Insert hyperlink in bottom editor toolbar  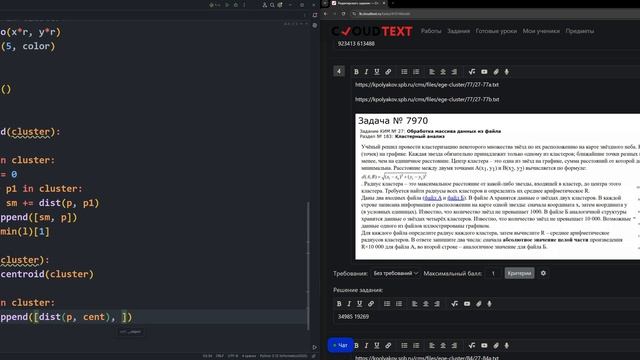388,345
